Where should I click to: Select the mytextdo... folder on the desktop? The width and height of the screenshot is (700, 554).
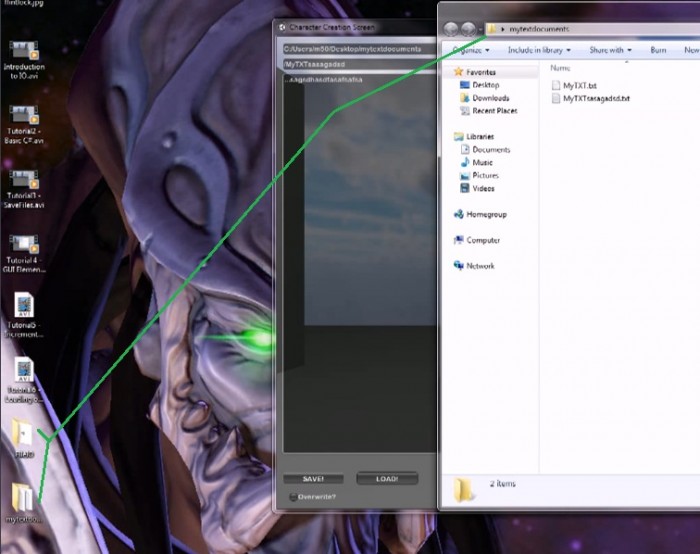[x=23, y=503]
